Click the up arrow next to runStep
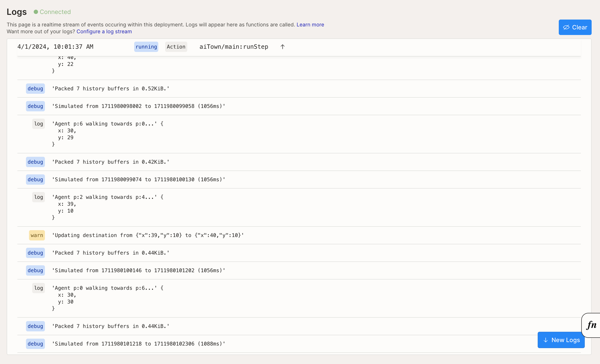The image size is (600, 364). point(282,47)
